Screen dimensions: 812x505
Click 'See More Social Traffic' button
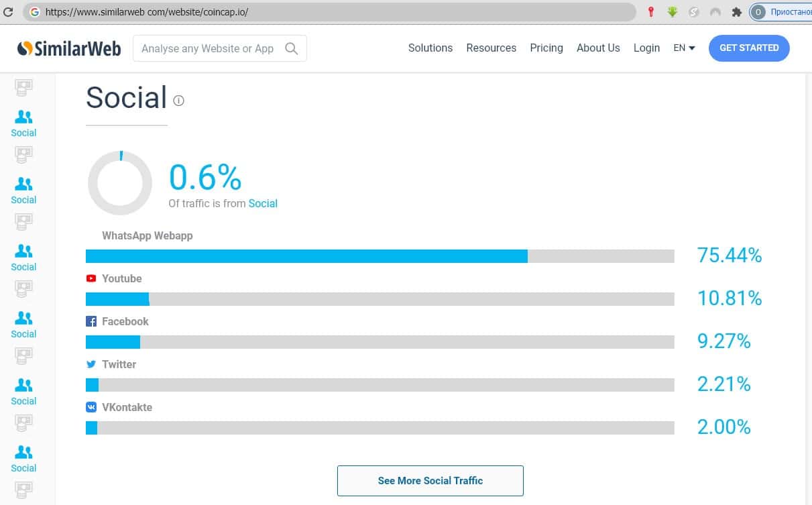coord(430,481)
